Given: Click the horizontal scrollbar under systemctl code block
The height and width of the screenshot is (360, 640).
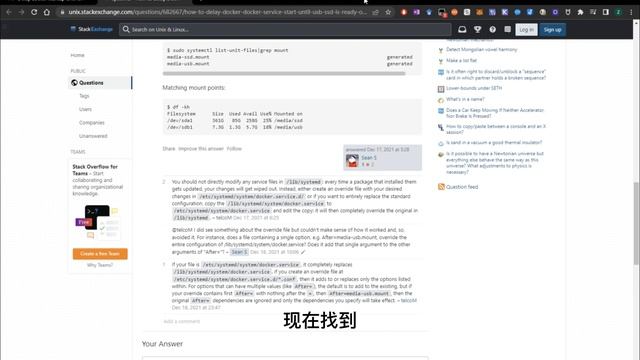Looking at the screenshot, I should coord(284,73).
